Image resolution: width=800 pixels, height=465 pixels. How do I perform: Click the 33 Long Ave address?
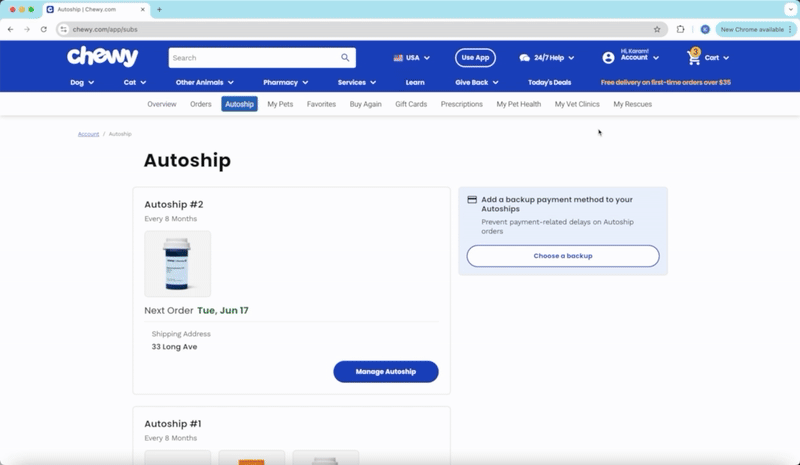(174, 347)
